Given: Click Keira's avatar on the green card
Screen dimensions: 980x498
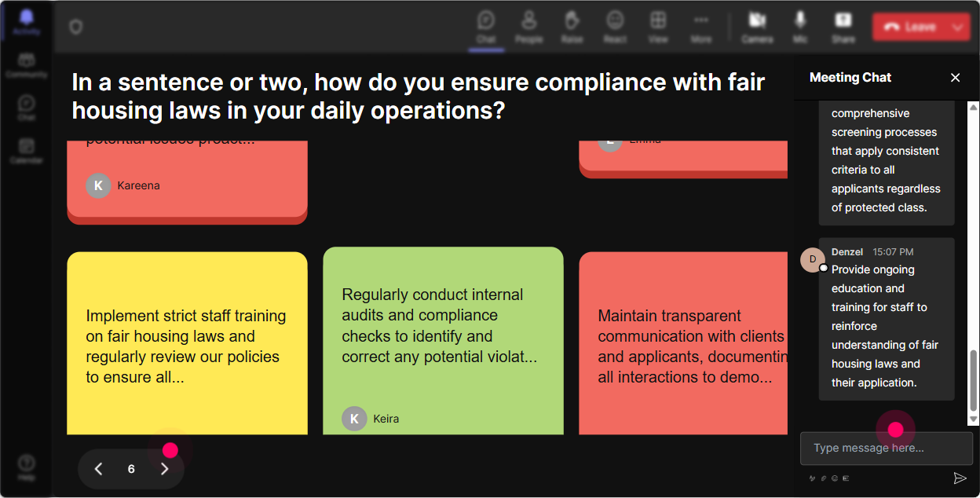Looking at the screenshot, I should [354, 419].
